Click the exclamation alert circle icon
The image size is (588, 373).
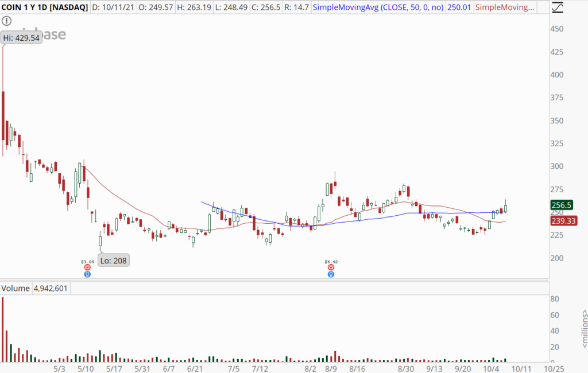click(7, 21)
